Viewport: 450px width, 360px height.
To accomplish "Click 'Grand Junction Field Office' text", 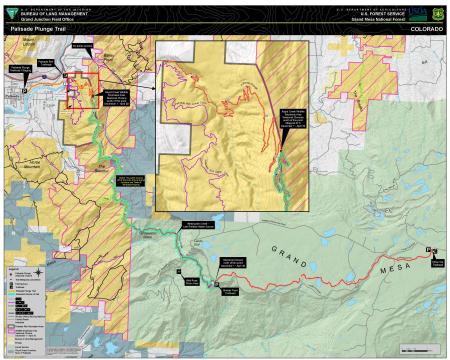I will click(x=47, y=19).
